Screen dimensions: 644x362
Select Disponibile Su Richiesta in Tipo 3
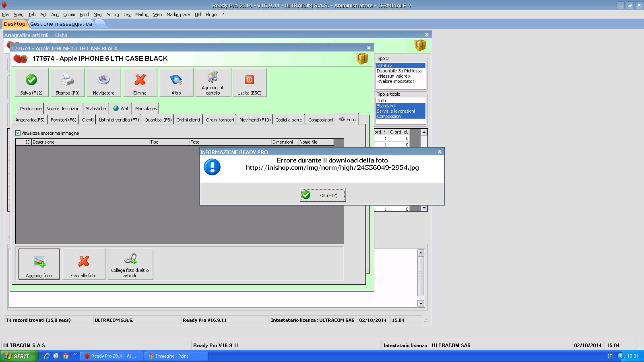[x=400, y=71]
